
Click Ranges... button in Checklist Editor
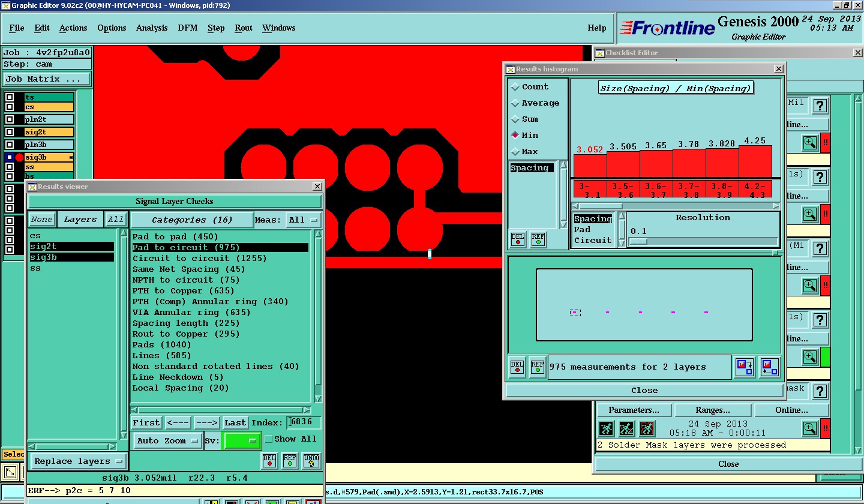click(713, 410)
